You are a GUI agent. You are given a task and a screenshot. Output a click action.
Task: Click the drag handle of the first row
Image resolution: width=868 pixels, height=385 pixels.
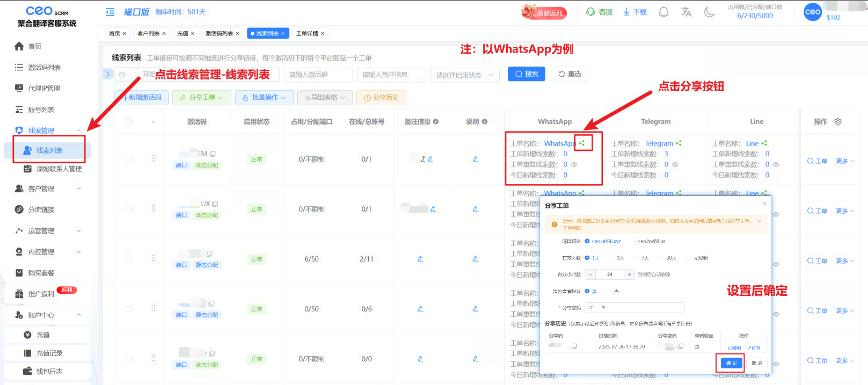click(x=154, y=158)
